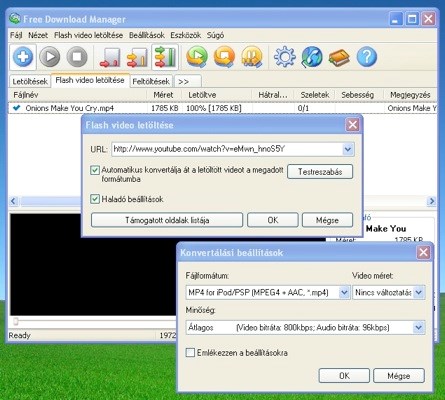Click OK in Flash video letöltése dialog
This screenshot has width=445, height=400.
[x=273, y=220]
